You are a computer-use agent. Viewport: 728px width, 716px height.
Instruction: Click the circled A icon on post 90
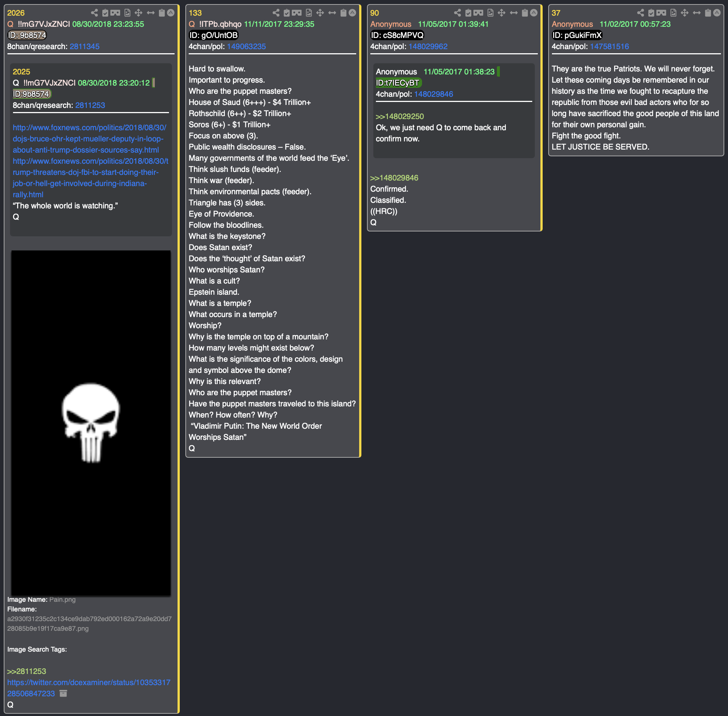(534, 13)
